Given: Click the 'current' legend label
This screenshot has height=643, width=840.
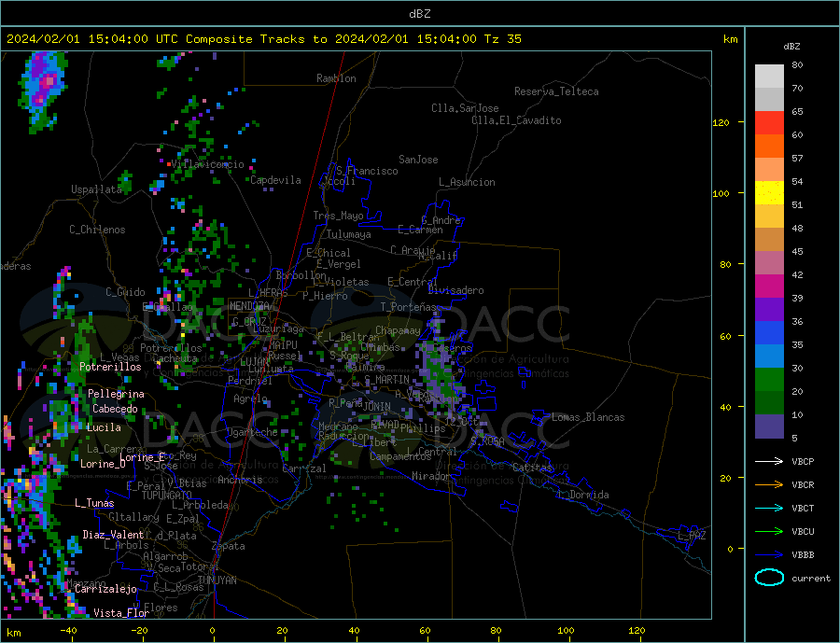Looking at the screenshot, I should tap(811, 579).
